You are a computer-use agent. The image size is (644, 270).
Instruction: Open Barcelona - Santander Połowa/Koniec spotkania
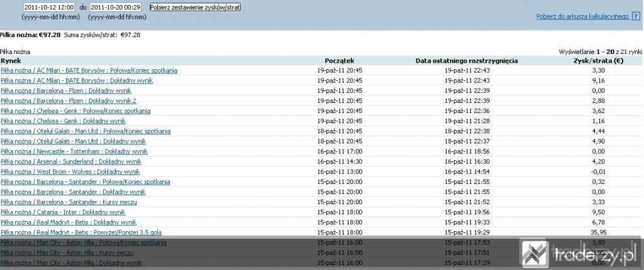[86, 181]
